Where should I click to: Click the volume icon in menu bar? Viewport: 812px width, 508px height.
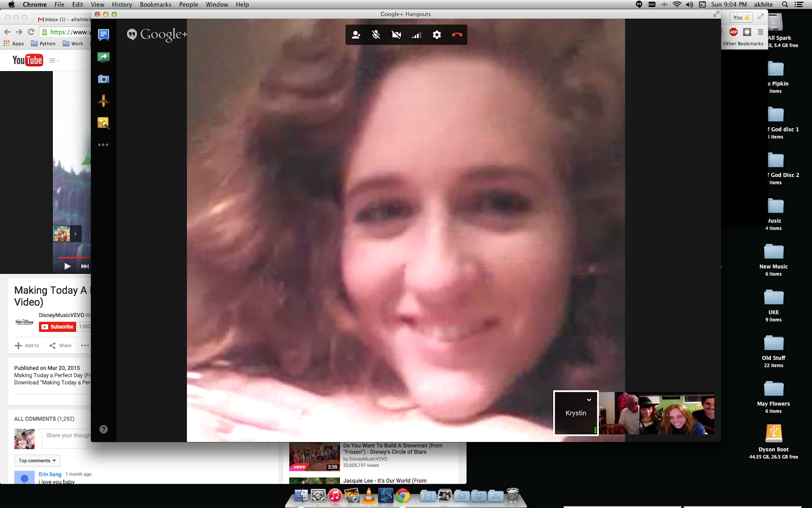pos(689,5)
